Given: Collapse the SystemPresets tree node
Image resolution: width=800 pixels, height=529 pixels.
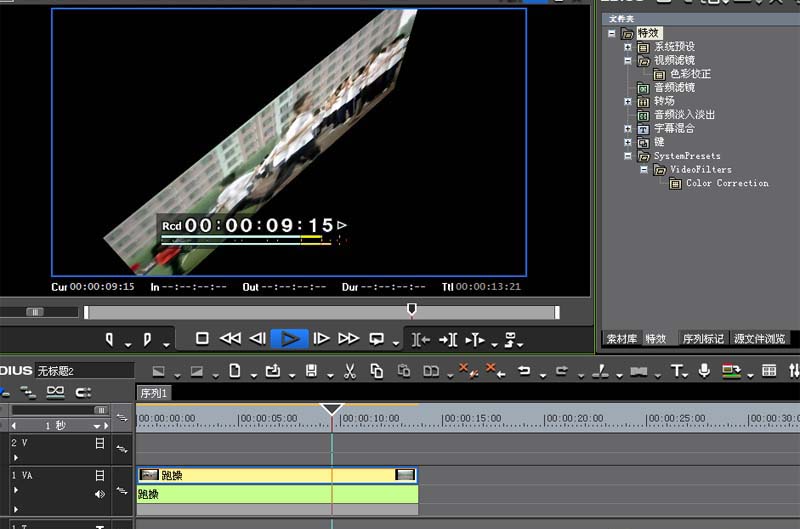Looking at the screenshot, I should pyautogui.click(x=628, y=156).
